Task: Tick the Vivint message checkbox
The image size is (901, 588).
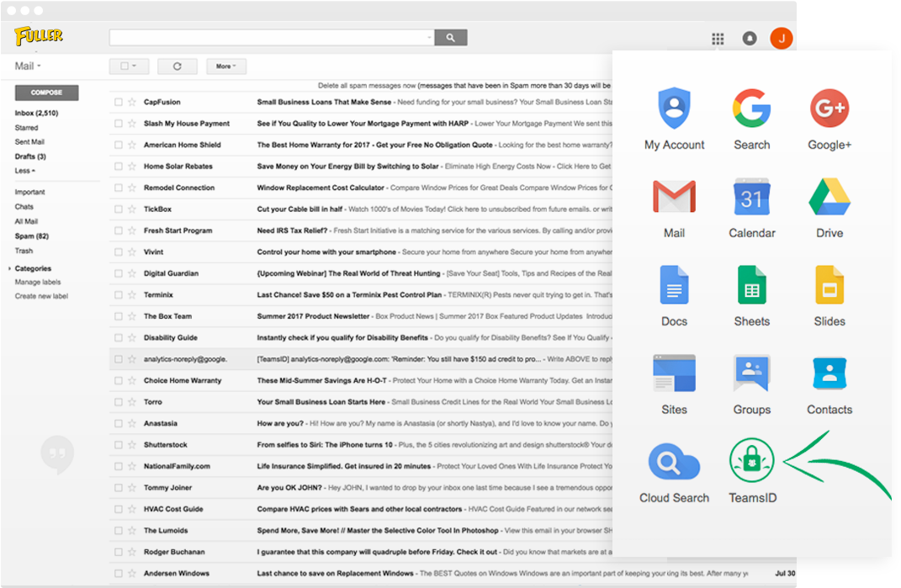Action: [119, 252]
